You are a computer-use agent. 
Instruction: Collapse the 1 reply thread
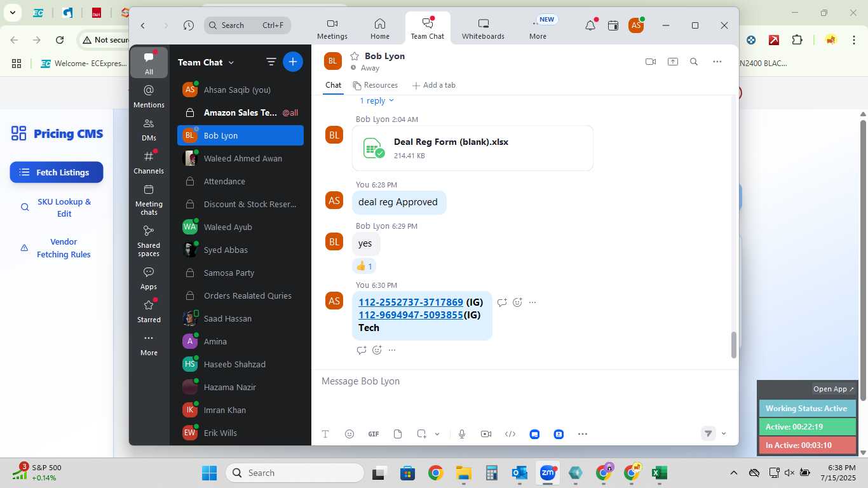[377, 100]
